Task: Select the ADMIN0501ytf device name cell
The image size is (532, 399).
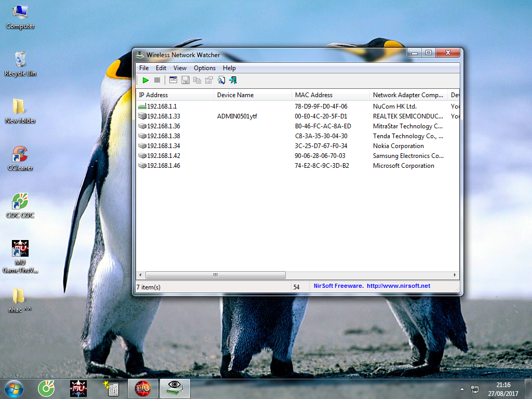Action: point(237,116)
